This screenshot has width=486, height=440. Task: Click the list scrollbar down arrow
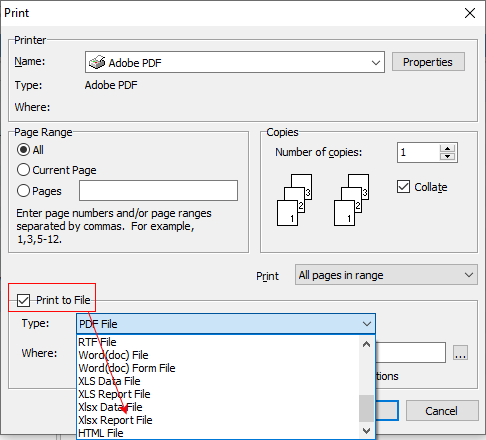coord(366,431)
